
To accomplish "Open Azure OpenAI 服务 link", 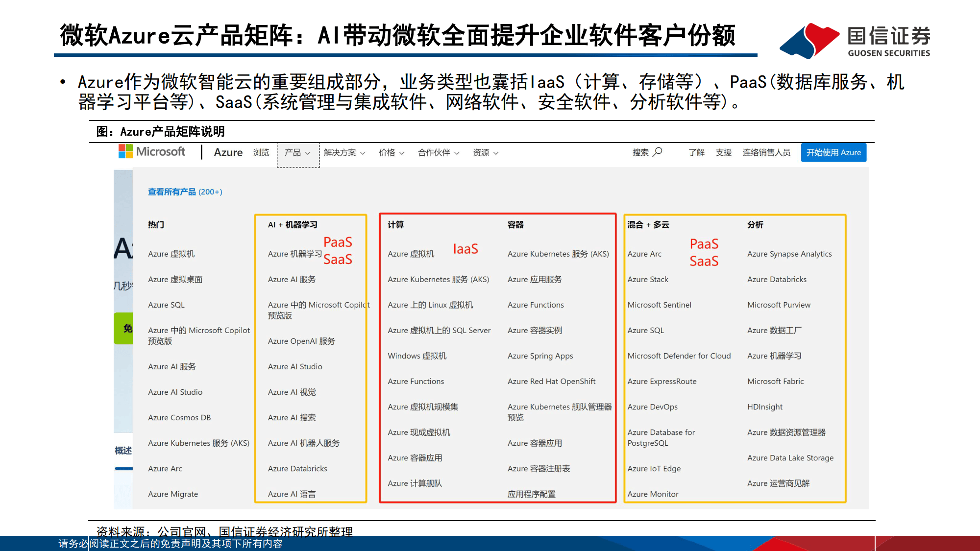I will [x=301, y=341].
